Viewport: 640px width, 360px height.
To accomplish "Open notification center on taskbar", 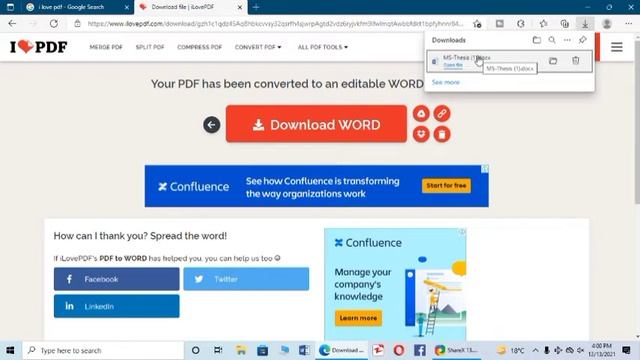I will (x=626, y=350).
